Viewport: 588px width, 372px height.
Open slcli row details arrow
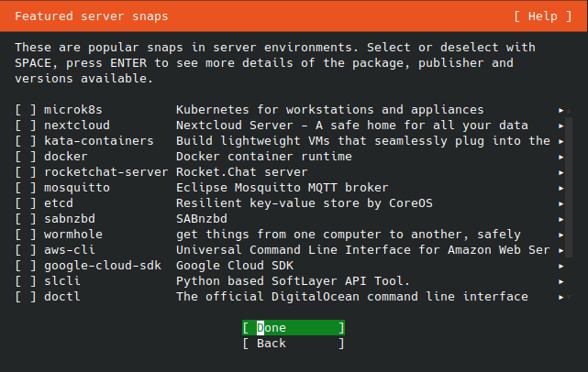click(x=561, y=281)
